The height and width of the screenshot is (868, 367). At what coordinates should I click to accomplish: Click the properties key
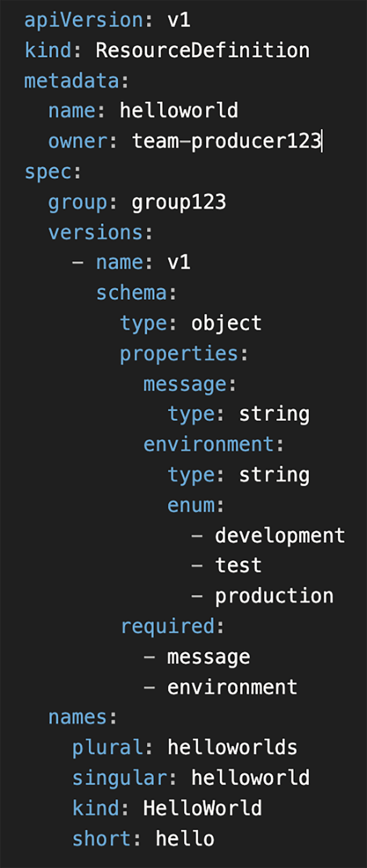(x=179, y=354)
